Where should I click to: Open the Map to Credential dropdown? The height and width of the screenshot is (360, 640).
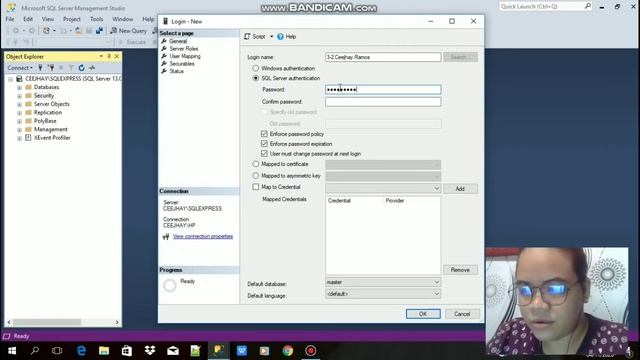coord(436,189)
